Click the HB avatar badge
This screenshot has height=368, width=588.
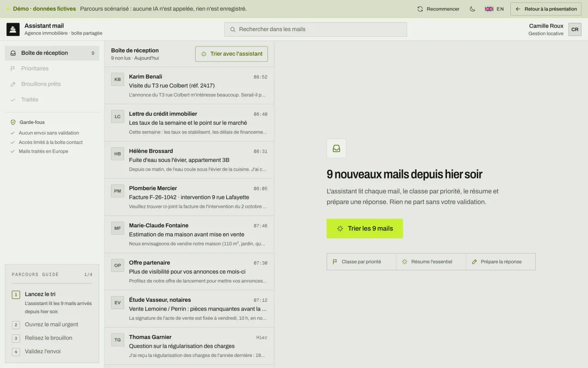pos(118,154)
